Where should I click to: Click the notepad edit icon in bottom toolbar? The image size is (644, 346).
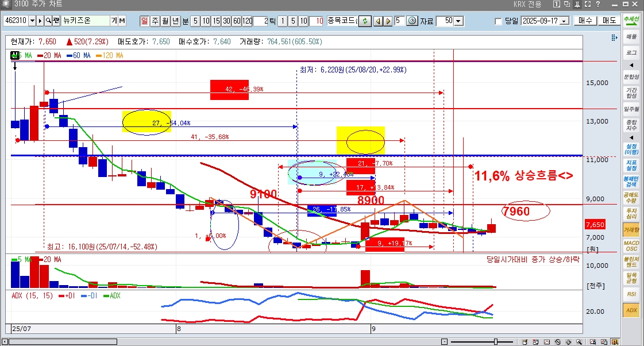click(x=525, y=342)
